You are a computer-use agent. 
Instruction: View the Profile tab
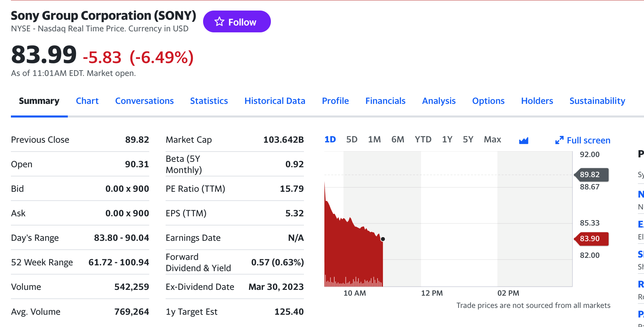pos(335,101)
